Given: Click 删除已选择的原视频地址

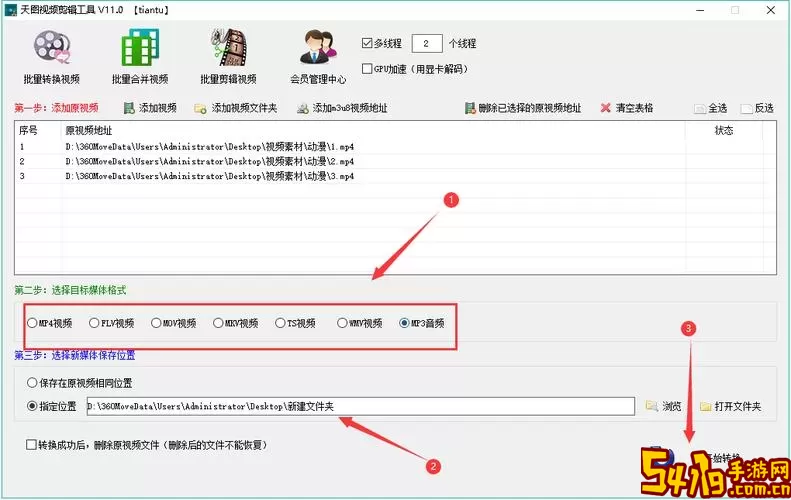Looking at the screenshot, I should (x=523, y=108).
